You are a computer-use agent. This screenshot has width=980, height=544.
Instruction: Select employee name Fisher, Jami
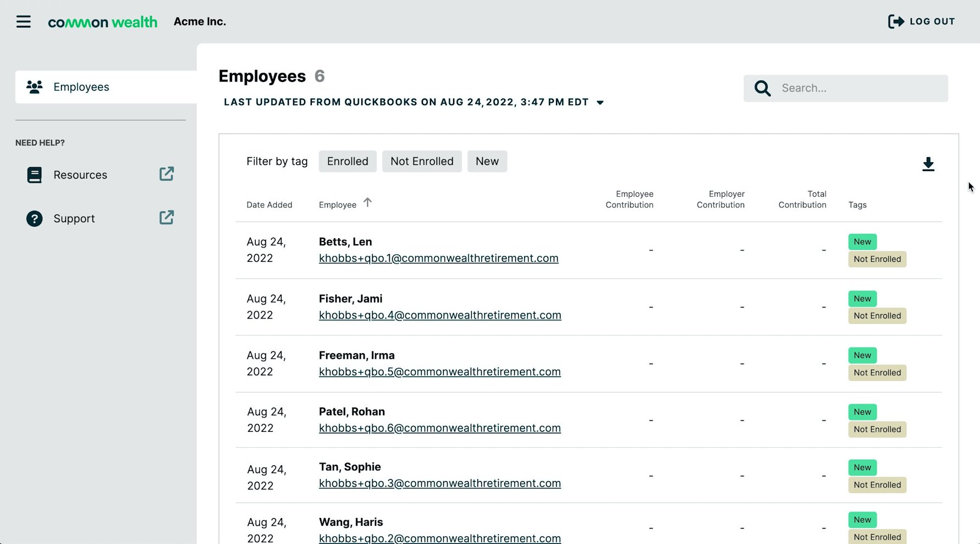click(350, 299)
